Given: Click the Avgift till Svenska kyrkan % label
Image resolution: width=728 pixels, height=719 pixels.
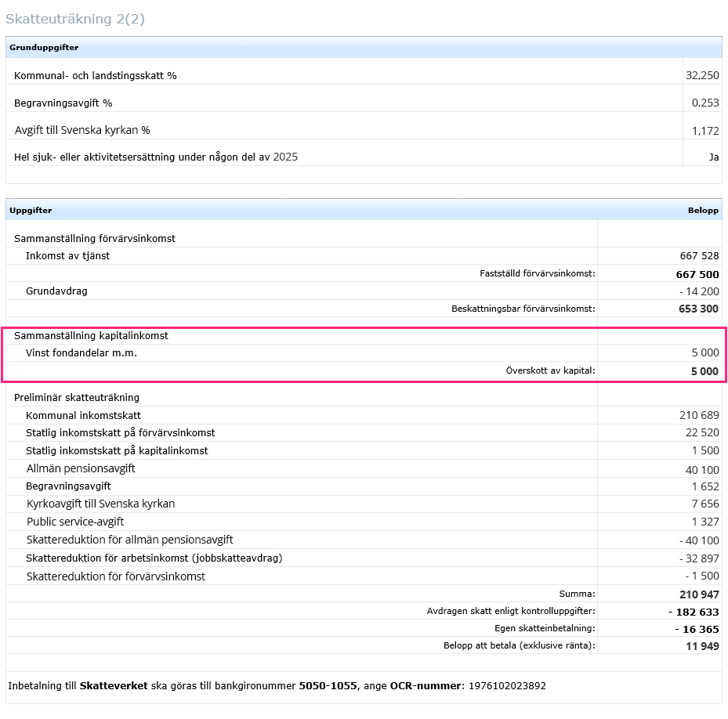Looking at the screenshot, I should [x=82, y=130].
